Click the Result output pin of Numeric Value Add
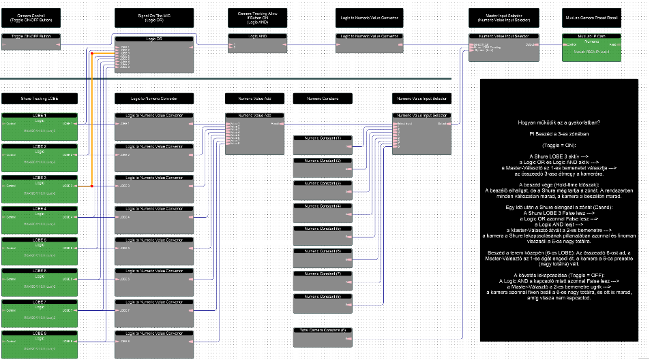Image resolution: width=650 pixels, height=360 pixels. point(282,124)
